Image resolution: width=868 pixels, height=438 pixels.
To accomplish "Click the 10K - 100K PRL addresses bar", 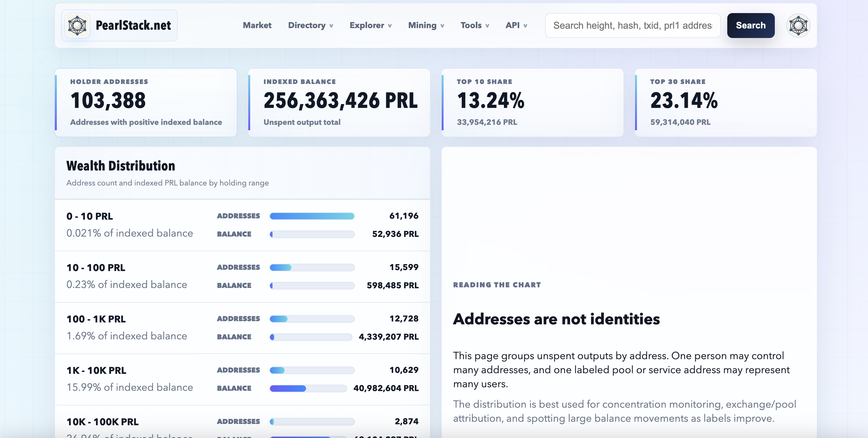I will (x=312, y=421).
